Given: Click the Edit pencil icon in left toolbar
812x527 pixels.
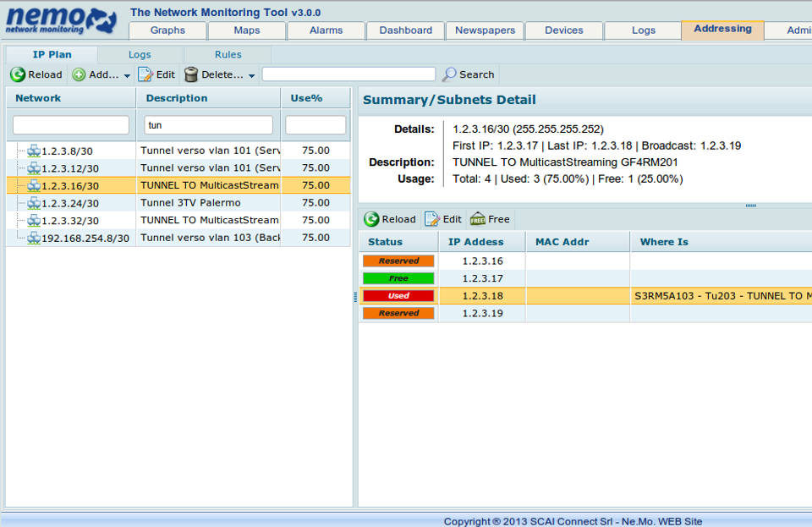Looking at the screenshot, I should click(145, 74).
